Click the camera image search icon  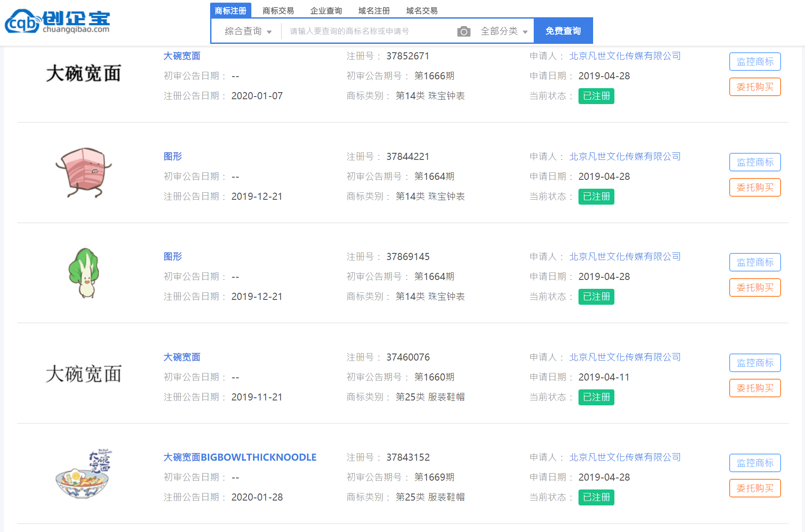464,31
